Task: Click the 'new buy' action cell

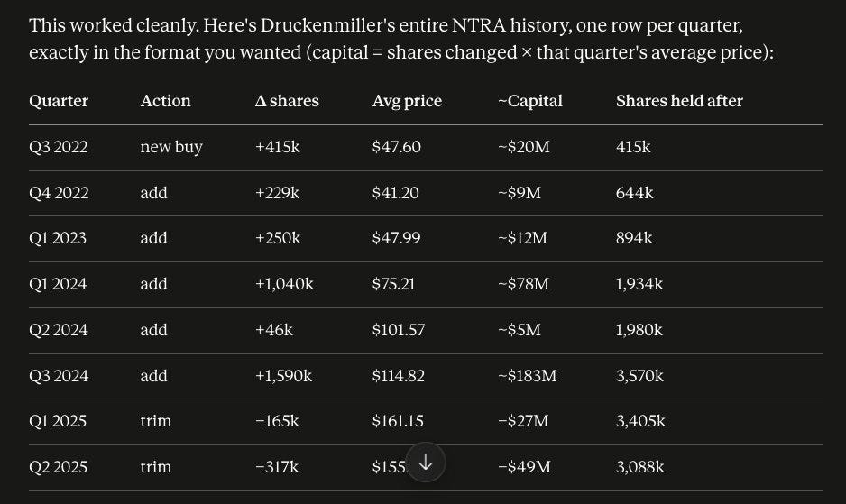Action: [171, 147]
